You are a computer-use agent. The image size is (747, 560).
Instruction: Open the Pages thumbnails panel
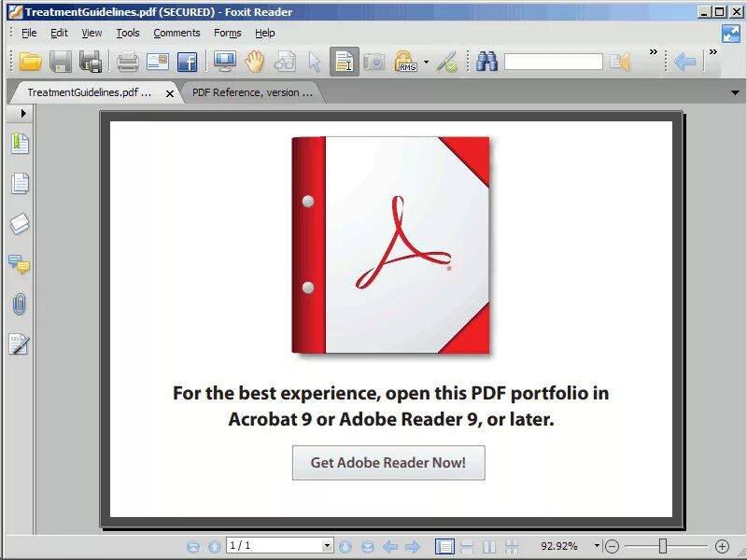[20, 183]
